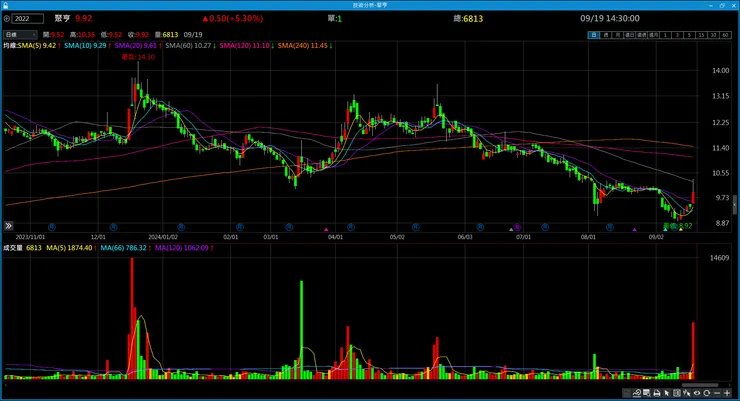The height and width of the screenshot is (401, 740).
Task: Toggle the eye visibility icon in bottom toolbar
Action: [697, 393]
